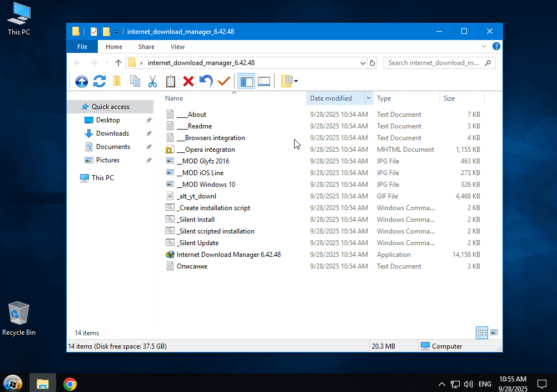Screen dimensions: 557x392
Task: Click the red X Delete icon
Action: click(188, 82)
